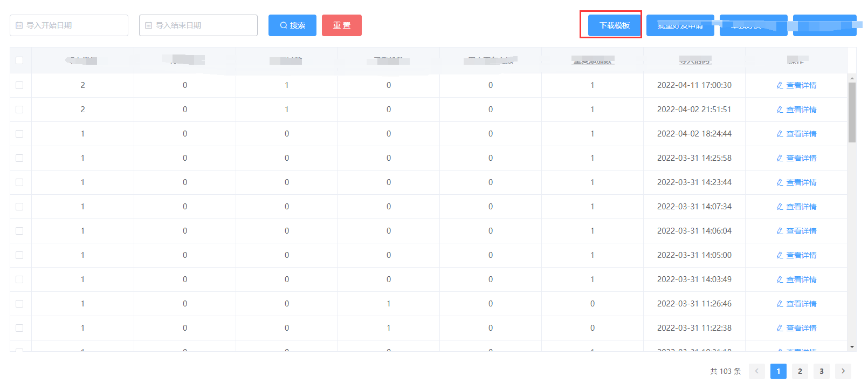Click edit icon in 2022-04-11 17:00:30 row
This screenshot has height=389, width=868.
(x=780, y=85)
